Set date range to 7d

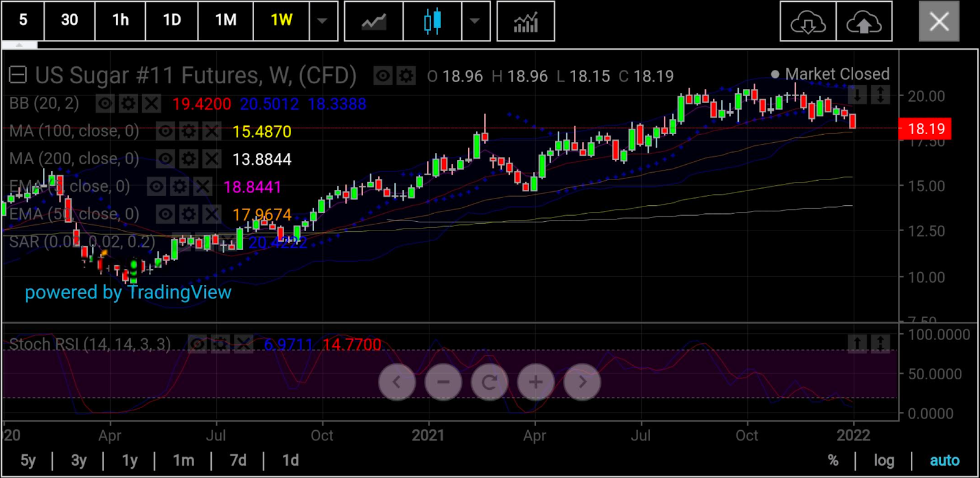[x=238, y=460]
